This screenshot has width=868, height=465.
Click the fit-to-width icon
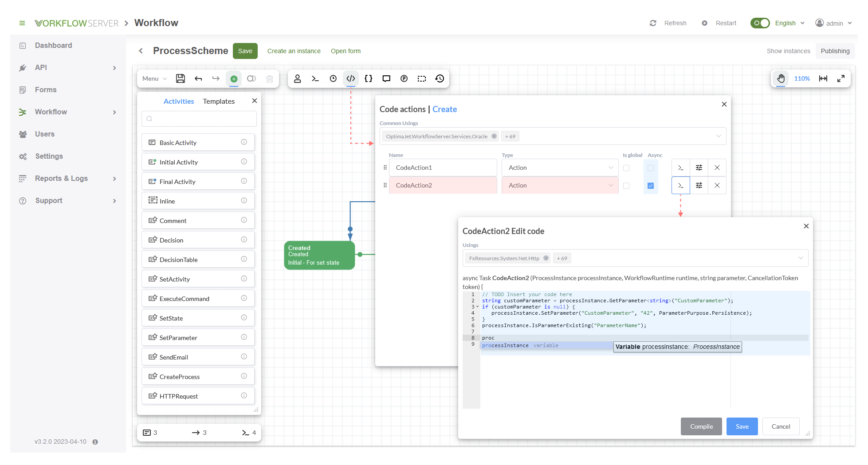pyautogui.click(x=823, y=78)
